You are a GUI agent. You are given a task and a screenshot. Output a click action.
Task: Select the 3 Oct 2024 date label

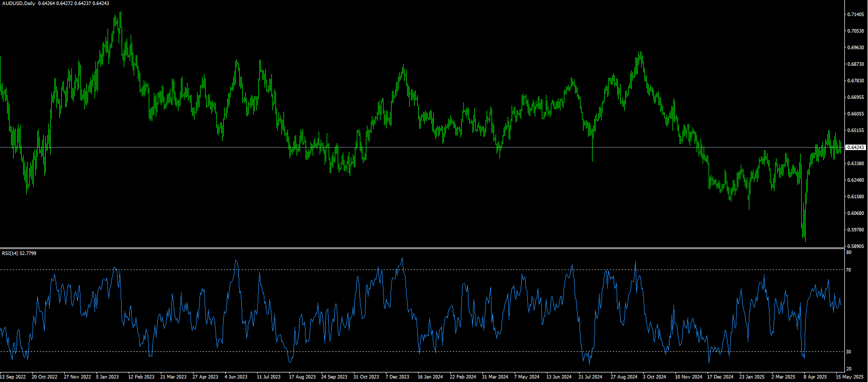[x=654, y=377]
